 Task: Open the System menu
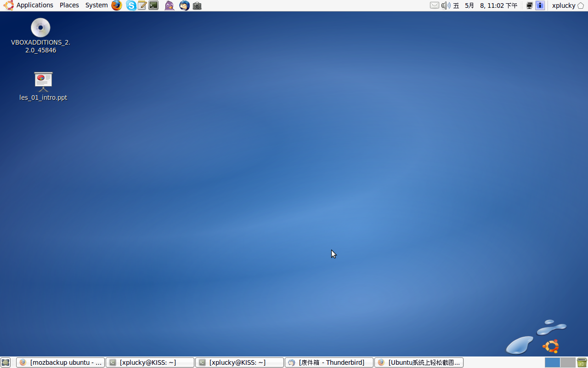(x=96, y=5)
